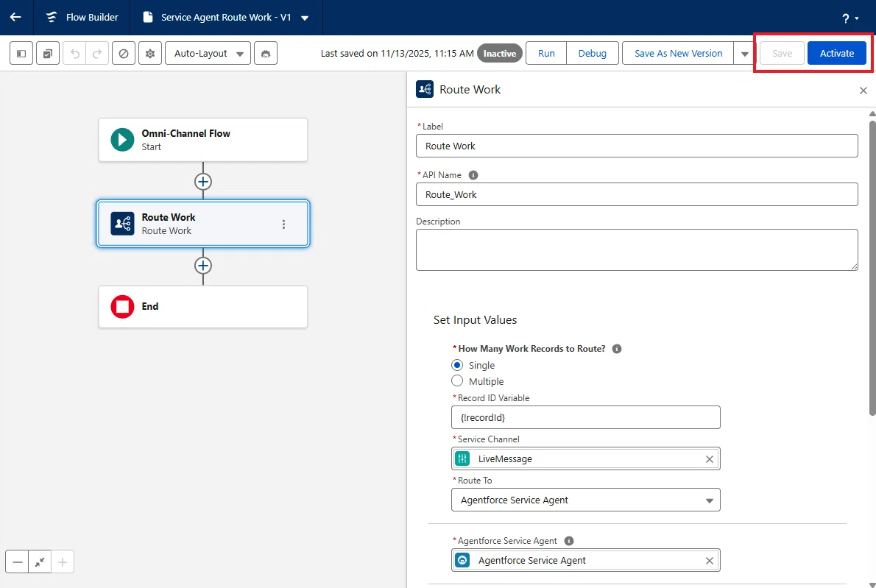Add element below Route Work node
The image size is (876, 588).
(202, 265)
